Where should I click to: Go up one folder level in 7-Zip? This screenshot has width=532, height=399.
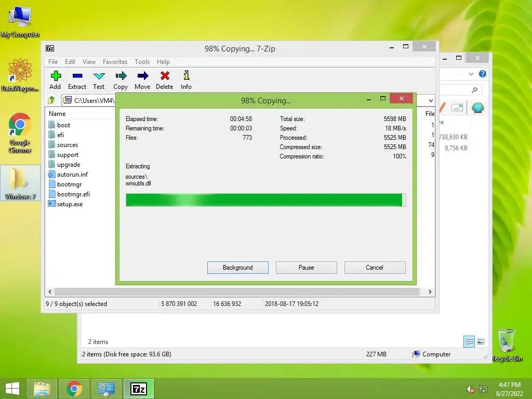pos(51,100)
